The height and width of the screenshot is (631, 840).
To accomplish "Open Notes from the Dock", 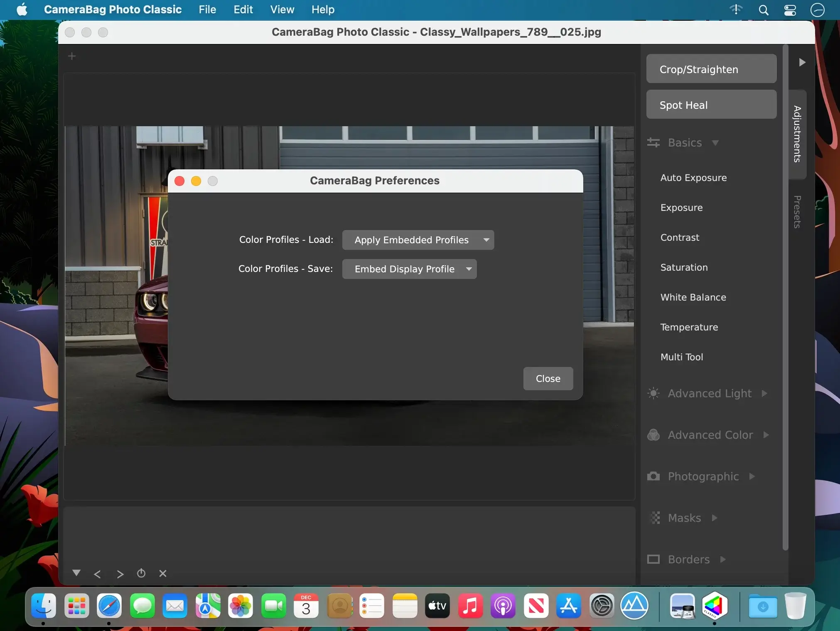I will tap(405, 606).
